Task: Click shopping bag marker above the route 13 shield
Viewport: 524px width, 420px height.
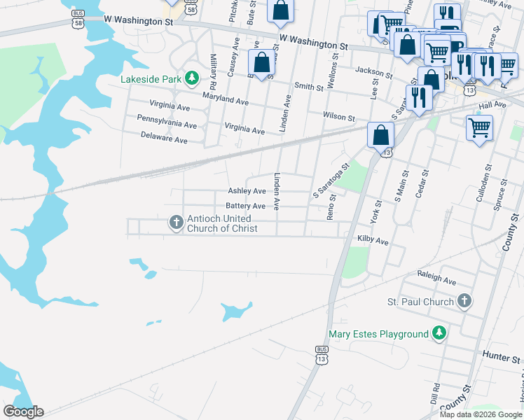Action: coord(380,136)
